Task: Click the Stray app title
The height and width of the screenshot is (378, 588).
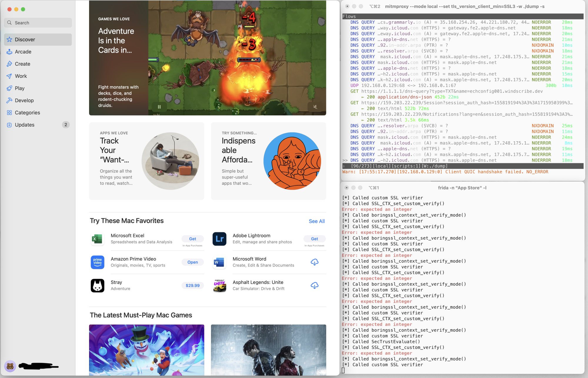Action: click(x=116, y=282)
